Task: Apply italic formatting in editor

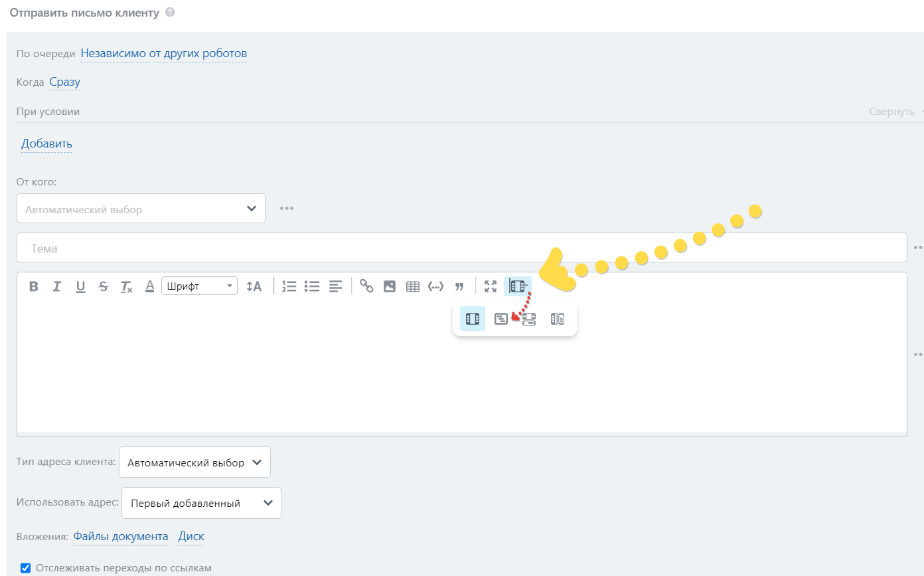Action: 57,286
